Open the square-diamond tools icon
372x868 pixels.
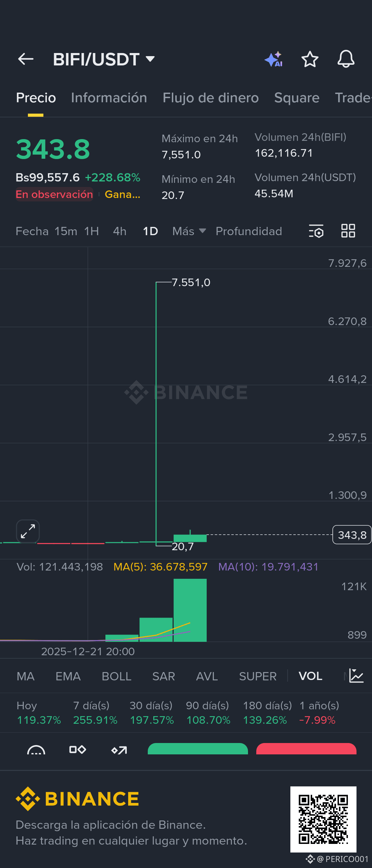tap(77, 750)
